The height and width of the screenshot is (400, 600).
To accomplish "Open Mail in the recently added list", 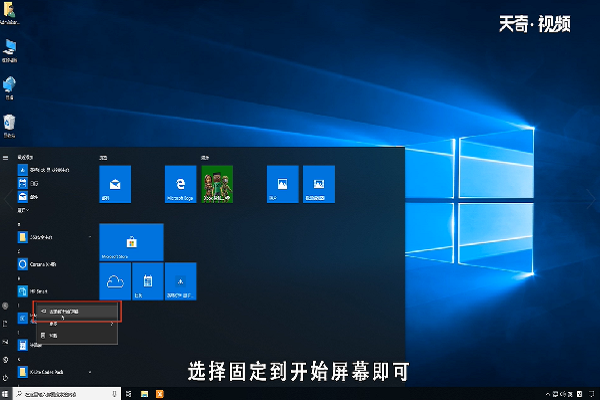I will point(54,197).
